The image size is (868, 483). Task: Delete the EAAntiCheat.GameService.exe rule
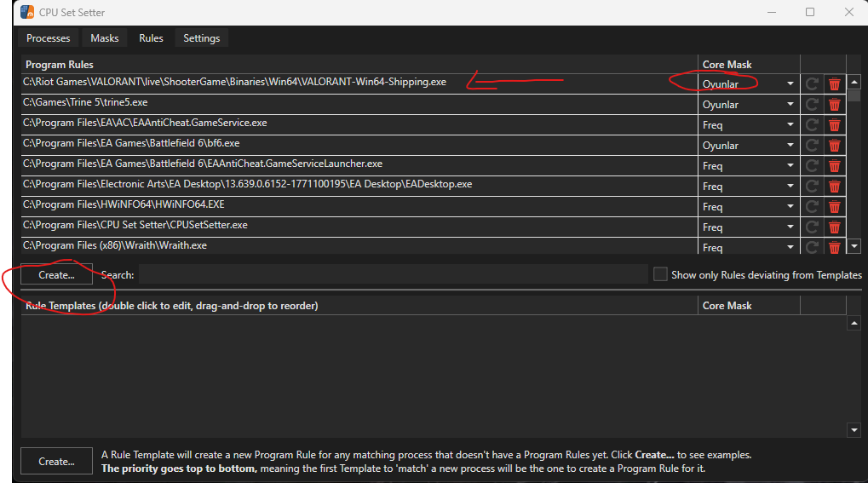click(834, 125)
